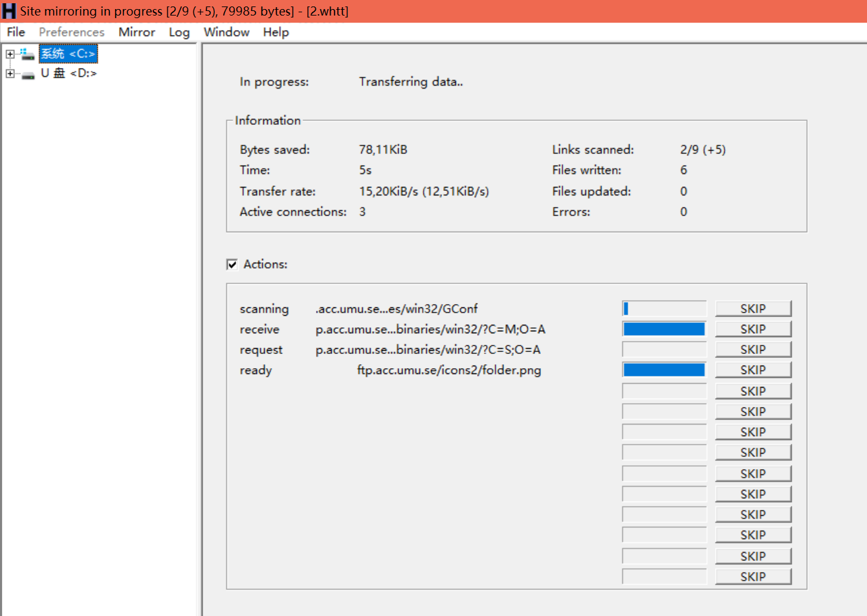Open the Window menu
Image resolution: width=867 pixels, height=616 pixels.
click(226, 32)
